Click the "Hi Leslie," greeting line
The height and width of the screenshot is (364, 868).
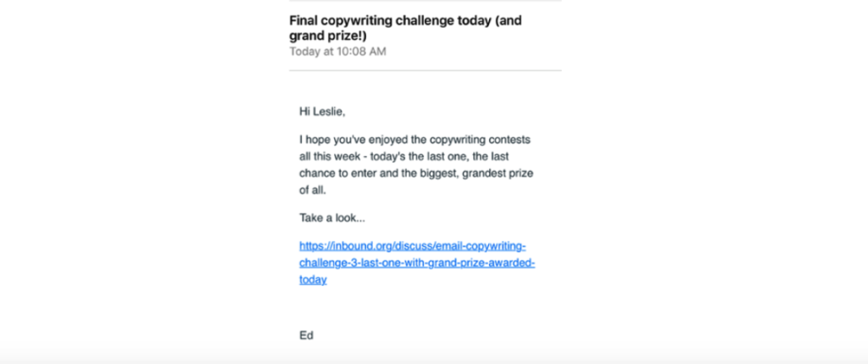pyautogui.click(x=322, y=111)
